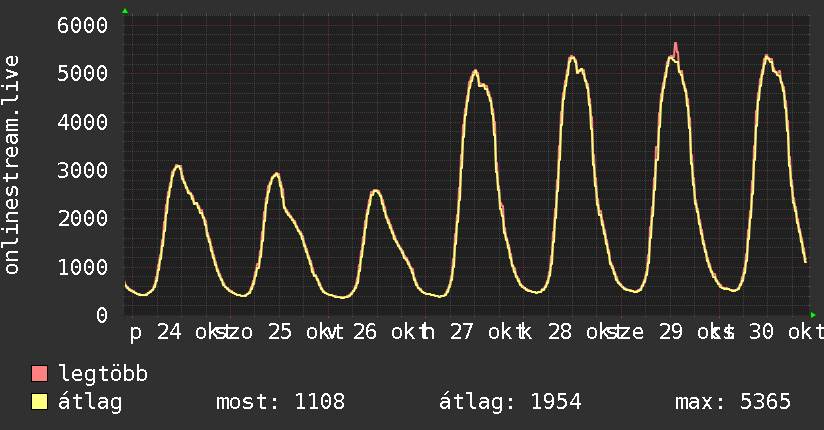Viewport: 824px width, 430px height.
Task: Click the 'max: 5365' statistic
Action: [733, 402]
